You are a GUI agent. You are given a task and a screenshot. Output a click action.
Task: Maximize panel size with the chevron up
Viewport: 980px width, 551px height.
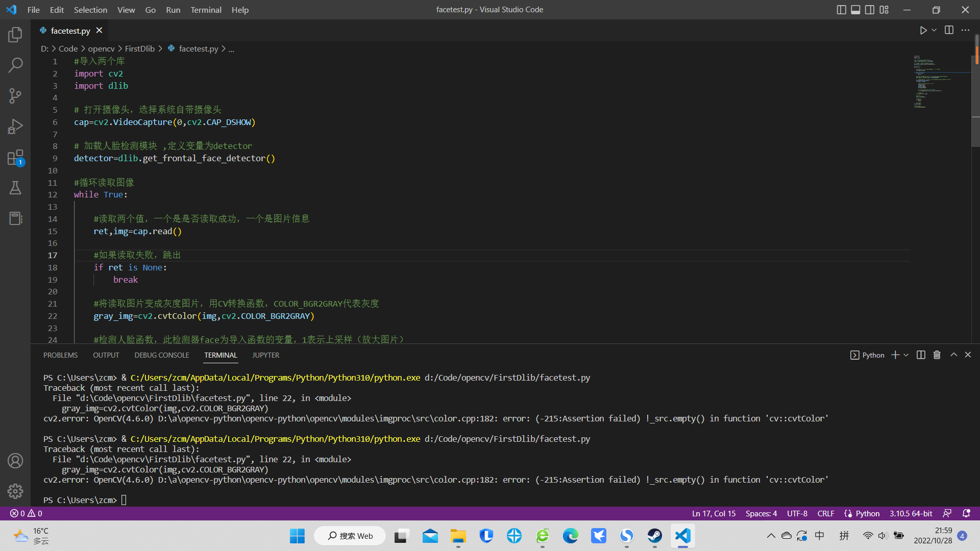click(x=953, y=355)
